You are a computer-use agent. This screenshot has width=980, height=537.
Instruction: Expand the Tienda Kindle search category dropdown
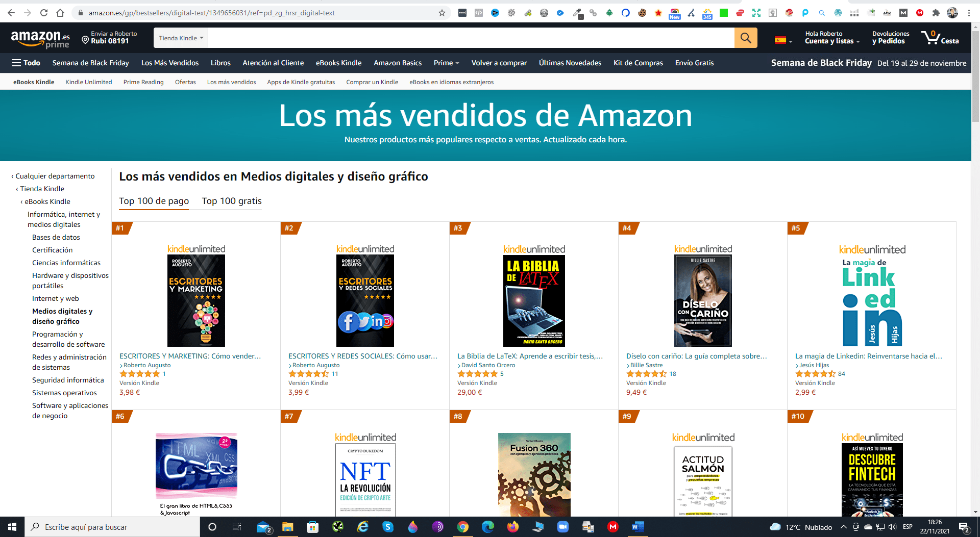coord(181,38)
